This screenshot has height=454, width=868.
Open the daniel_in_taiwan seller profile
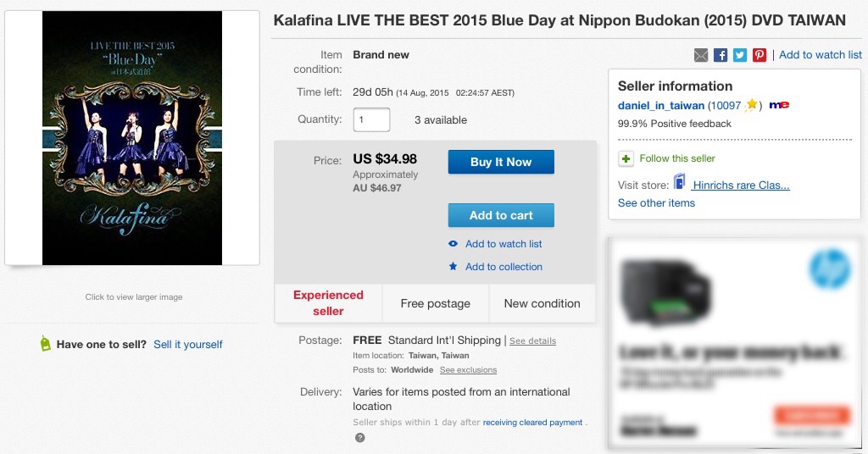coord(661,106)
